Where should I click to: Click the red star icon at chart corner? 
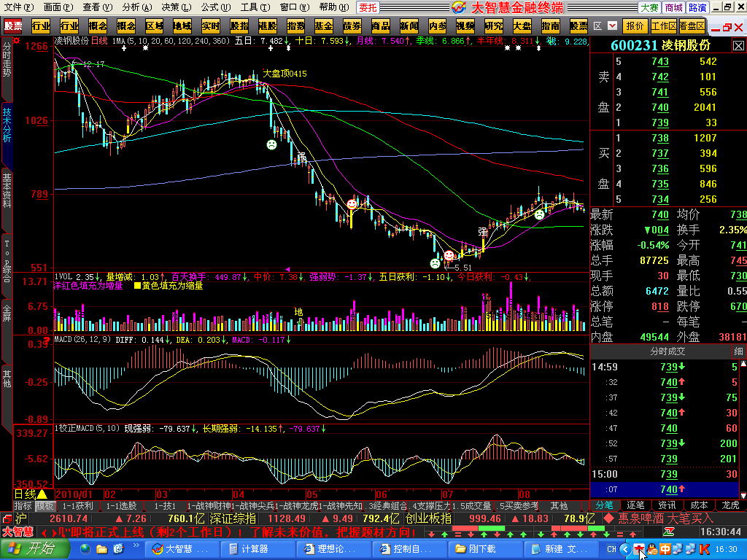[17, 41]
